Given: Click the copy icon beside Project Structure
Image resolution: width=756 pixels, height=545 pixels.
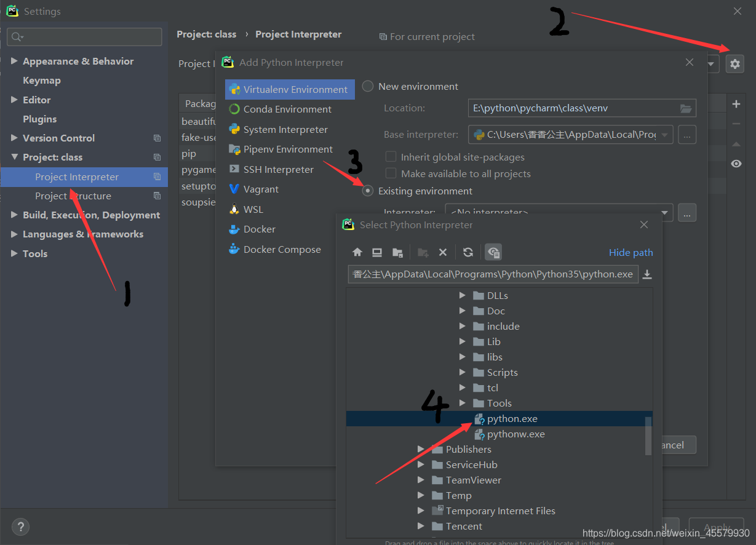Looking at the screenshot, I should click(x=157, y=196).
